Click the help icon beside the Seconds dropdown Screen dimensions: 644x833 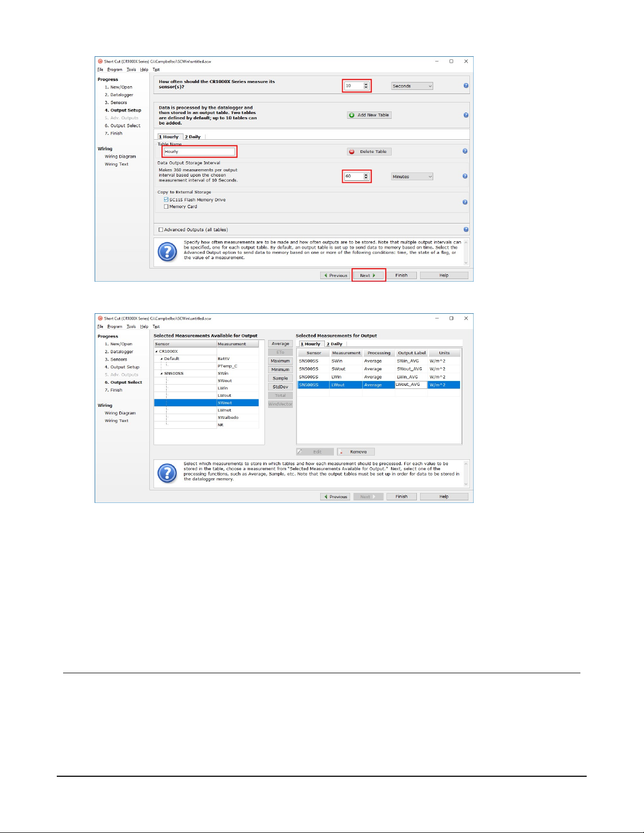pyautogui.click(x=466, y=86)
